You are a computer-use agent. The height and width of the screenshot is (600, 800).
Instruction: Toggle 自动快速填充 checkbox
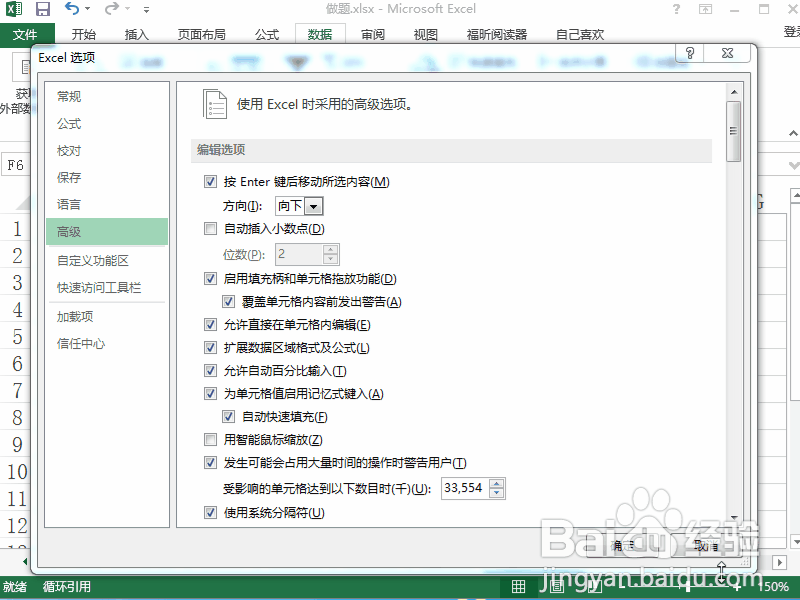229,416
